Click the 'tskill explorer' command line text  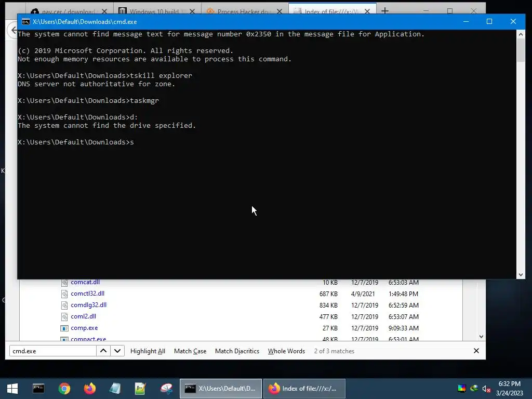[161, 76]
